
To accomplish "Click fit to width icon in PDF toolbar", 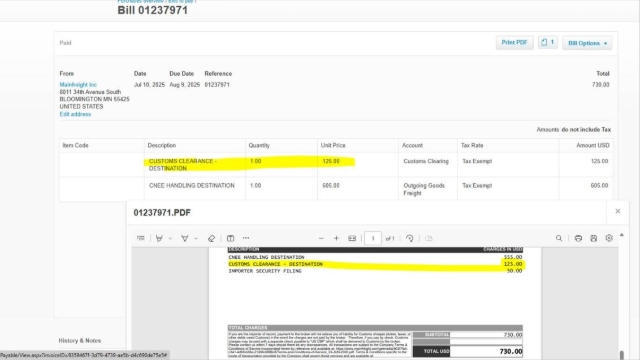I will click(x=352, y=238).
